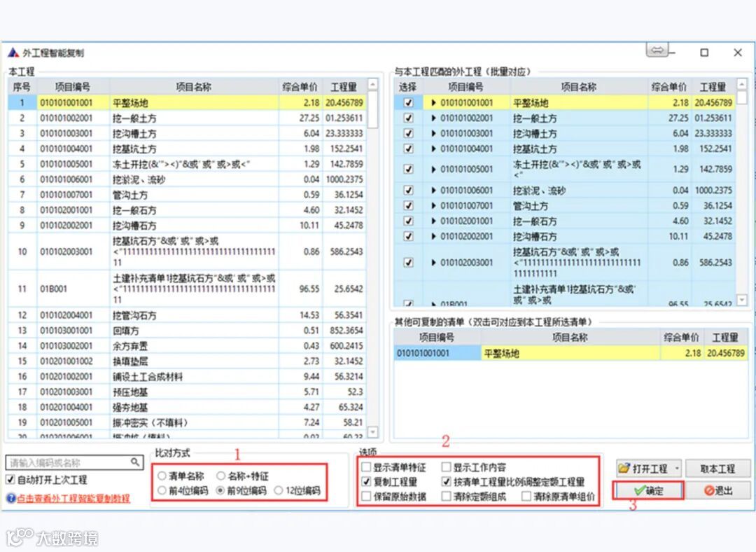
Task: Select row 3 挖沟槽土方 in 本工程
Action: pyautogui.click(x=187, y=134)
